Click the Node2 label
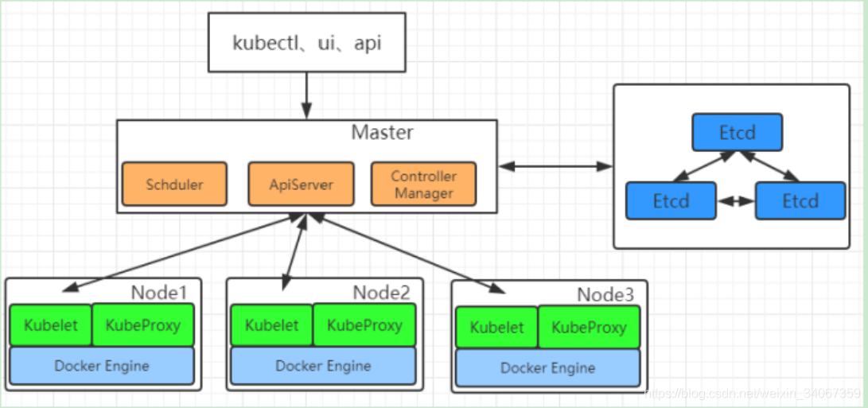868x408 pixels. coord(381,292)
